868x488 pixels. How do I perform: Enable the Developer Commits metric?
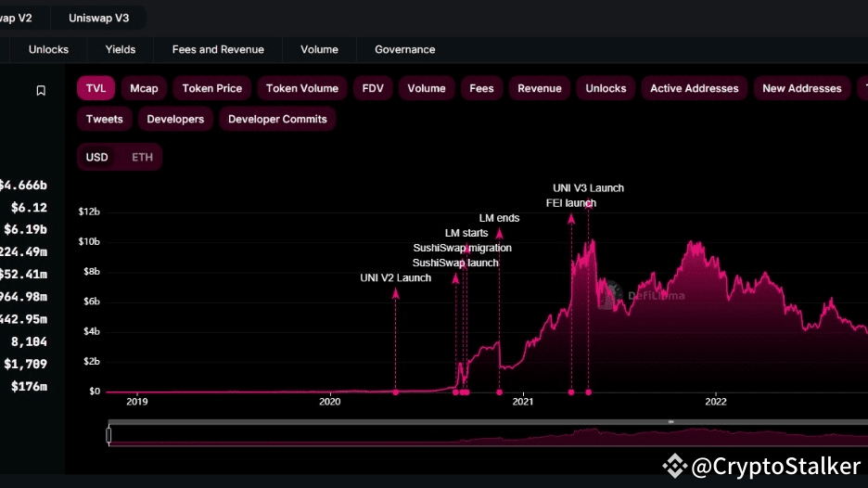[277, 119]
